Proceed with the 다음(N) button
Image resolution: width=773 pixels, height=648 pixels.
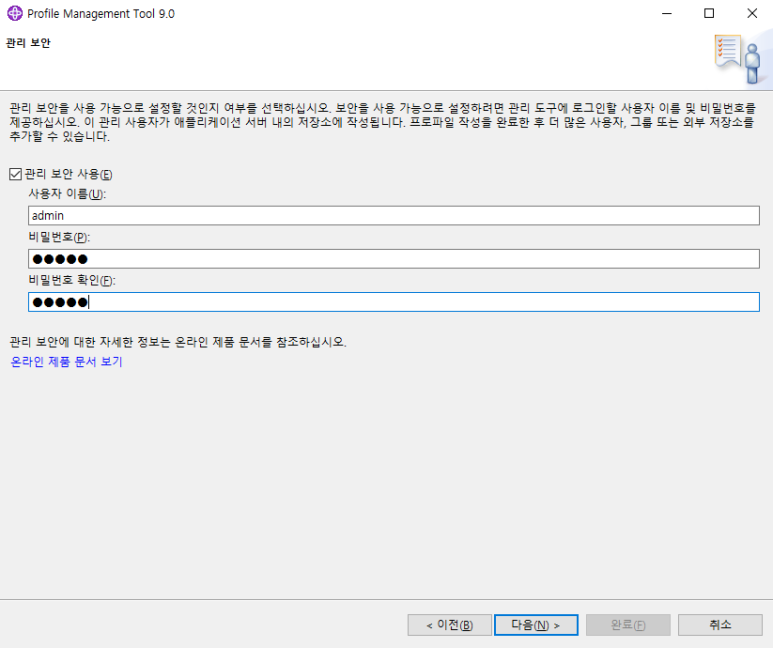coord(536,625)
